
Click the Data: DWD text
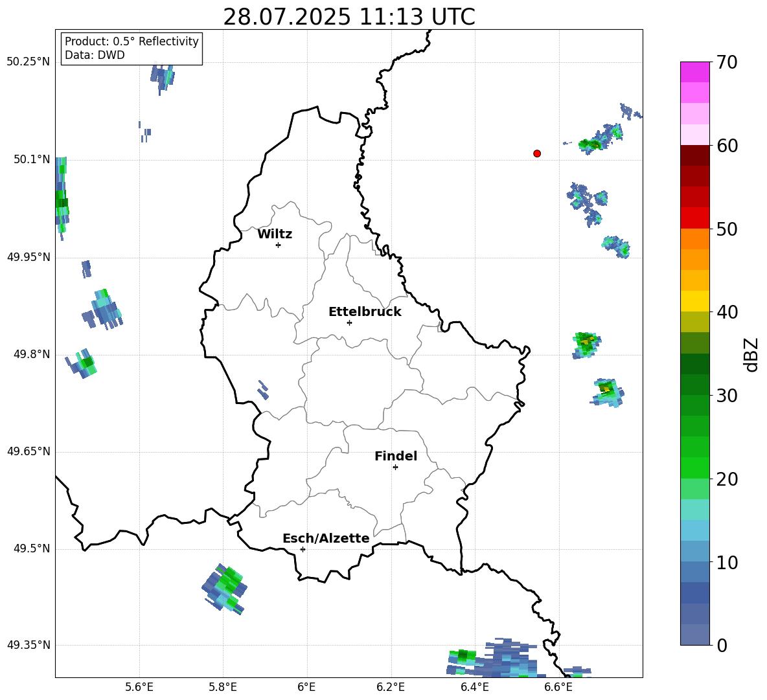pos(95,55)
